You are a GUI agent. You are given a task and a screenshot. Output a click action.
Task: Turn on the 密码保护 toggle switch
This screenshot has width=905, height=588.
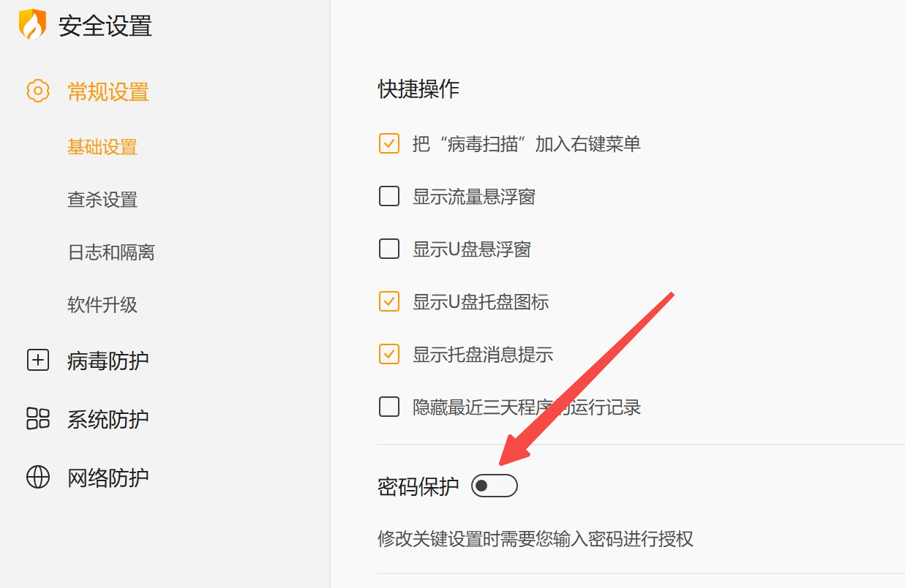click(494, 486)
